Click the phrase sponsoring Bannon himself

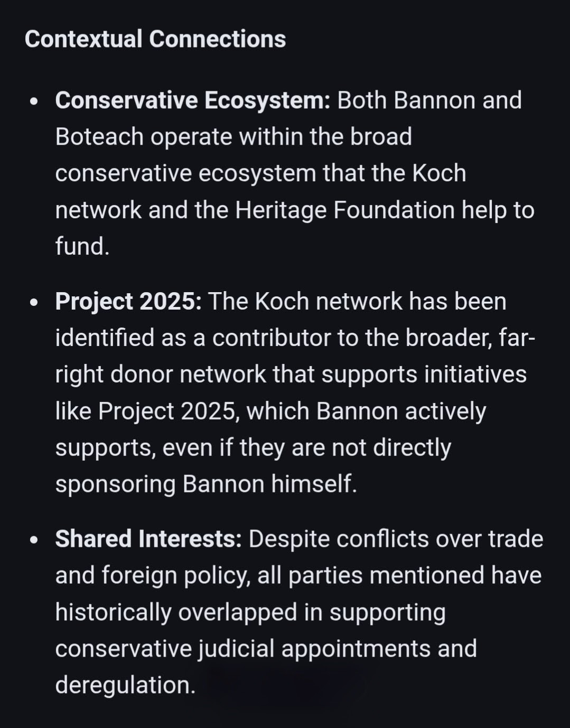point(205,484)
